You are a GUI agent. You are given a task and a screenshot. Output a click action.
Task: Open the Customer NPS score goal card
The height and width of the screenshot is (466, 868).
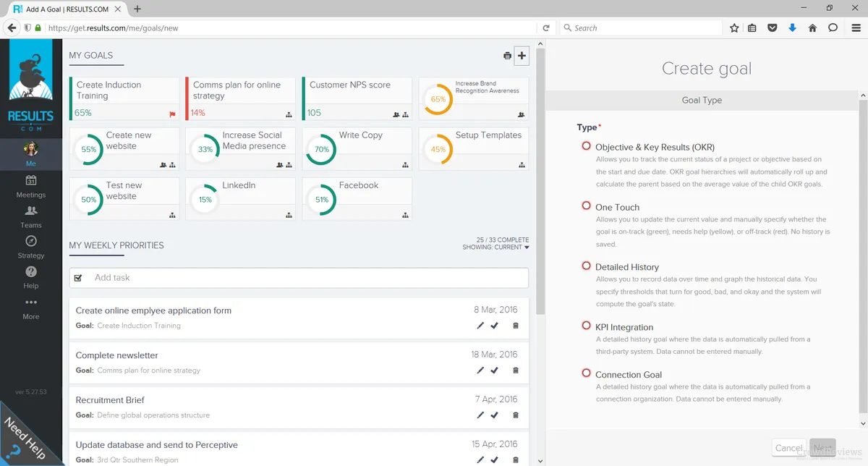click(357, 98)
